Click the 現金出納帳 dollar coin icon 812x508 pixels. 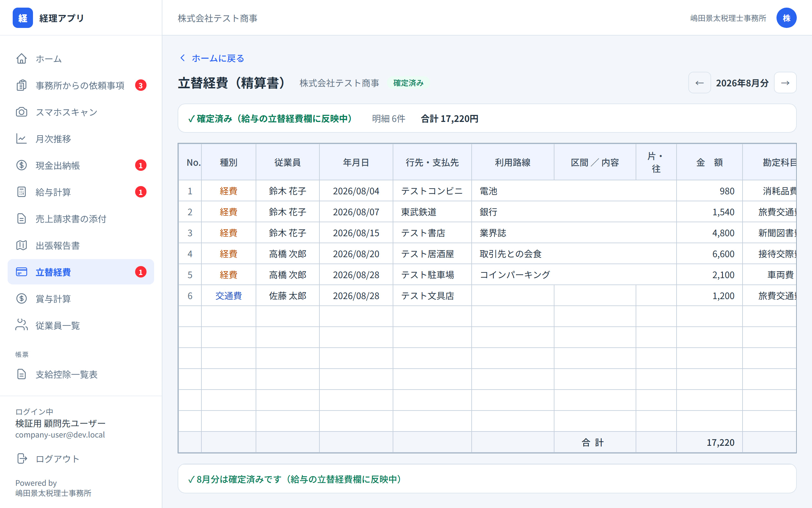pyautogui.click(x=22, y=165)
